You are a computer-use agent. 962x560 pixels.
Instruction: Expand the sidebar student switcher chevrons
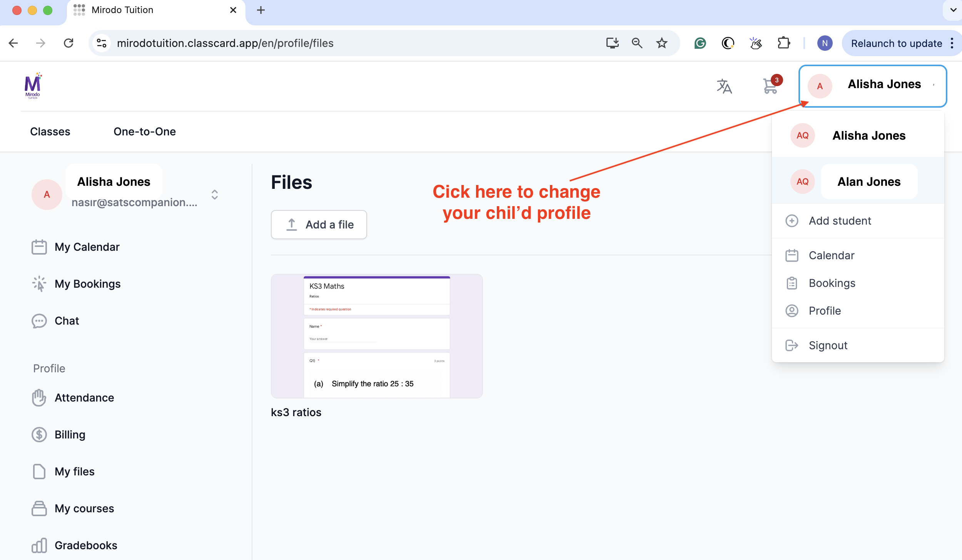pyautogui.click(x=215, y=195)
